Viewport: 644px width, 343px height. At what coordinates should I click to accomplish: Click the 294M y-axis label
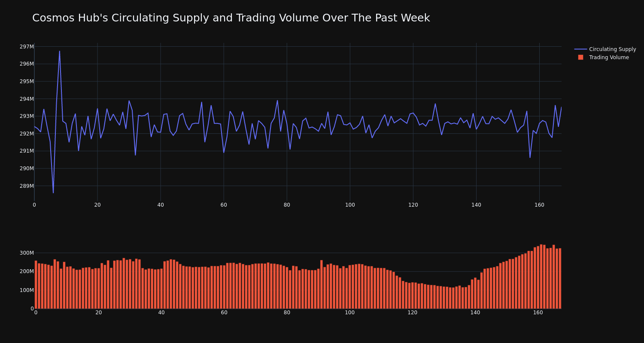[x=26, y=99]
